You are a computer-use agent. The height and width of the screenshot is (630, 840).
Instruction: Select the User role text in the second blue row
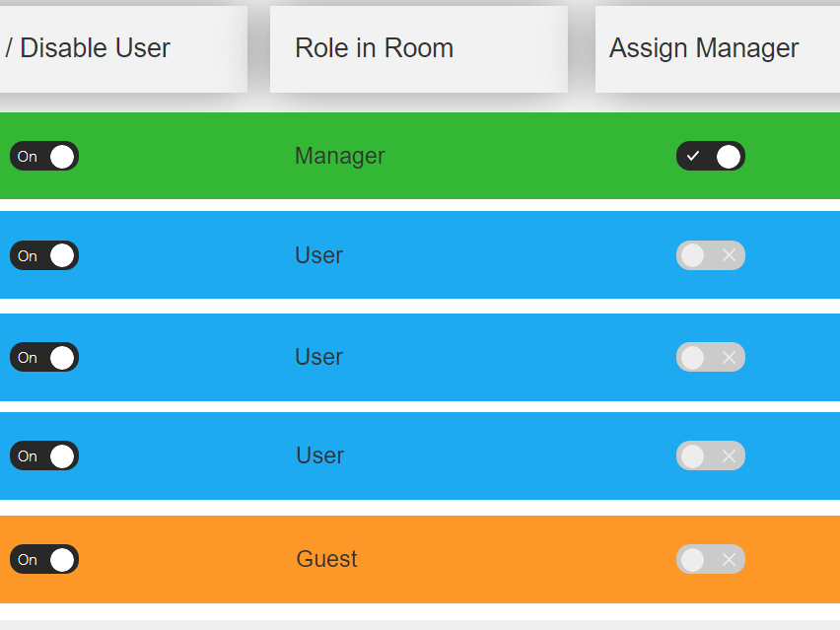(x=318, y=357)
